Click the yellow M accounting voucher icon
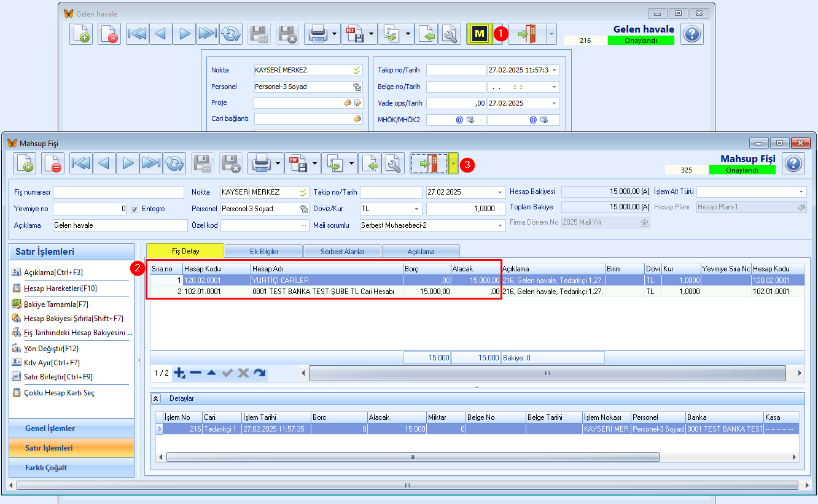Viewport: 818px width, 504px height. (x=480, y=34)
